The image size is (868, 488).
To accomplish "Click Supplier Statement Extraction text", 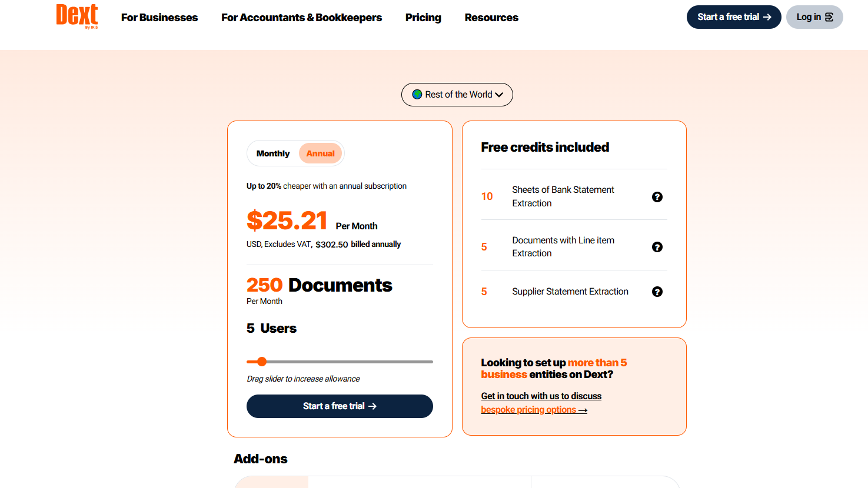I will [x=570, y=292].
